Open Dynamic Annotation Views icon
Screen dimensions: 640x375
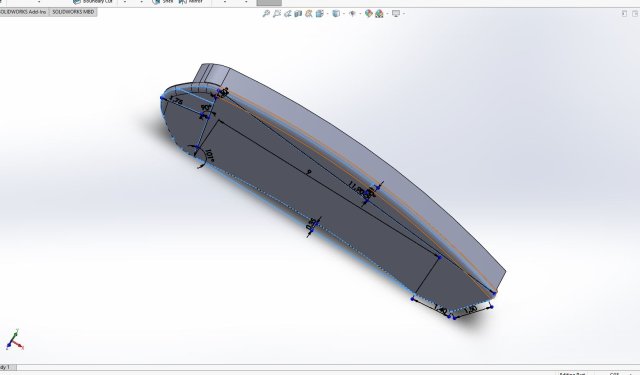tap(309, 13)
